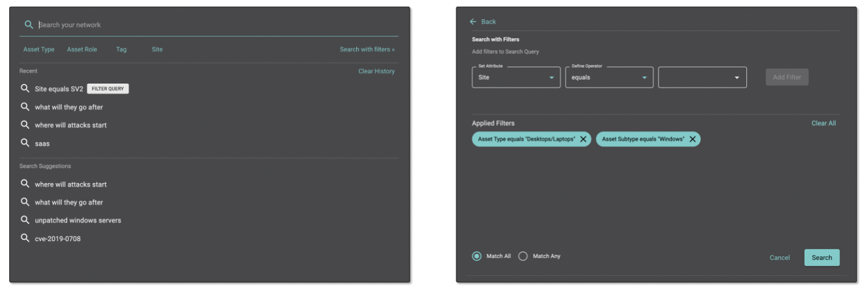
Task: Select the Match Any radio button
Action: click(x=524, y=255)
